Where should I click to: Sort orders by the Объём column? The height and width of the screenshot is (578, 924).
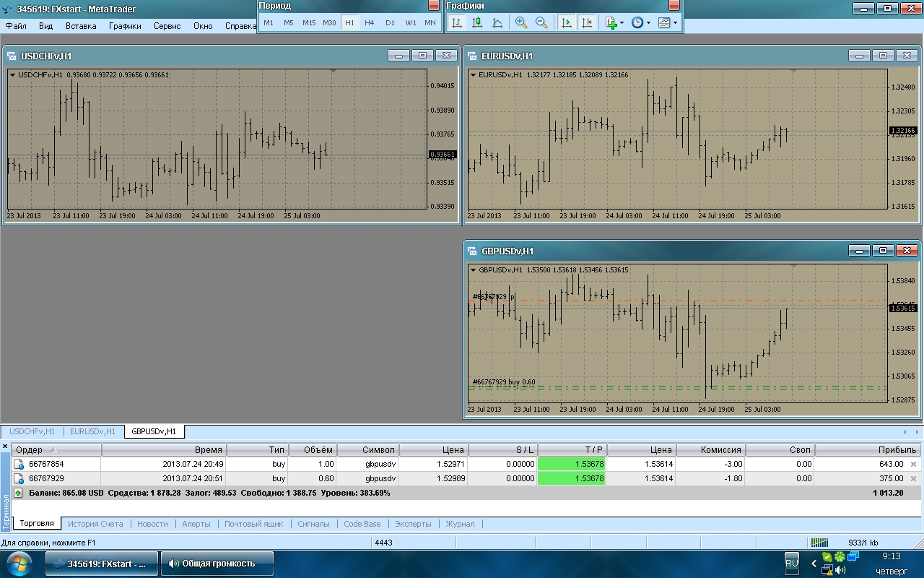[312, 449]
